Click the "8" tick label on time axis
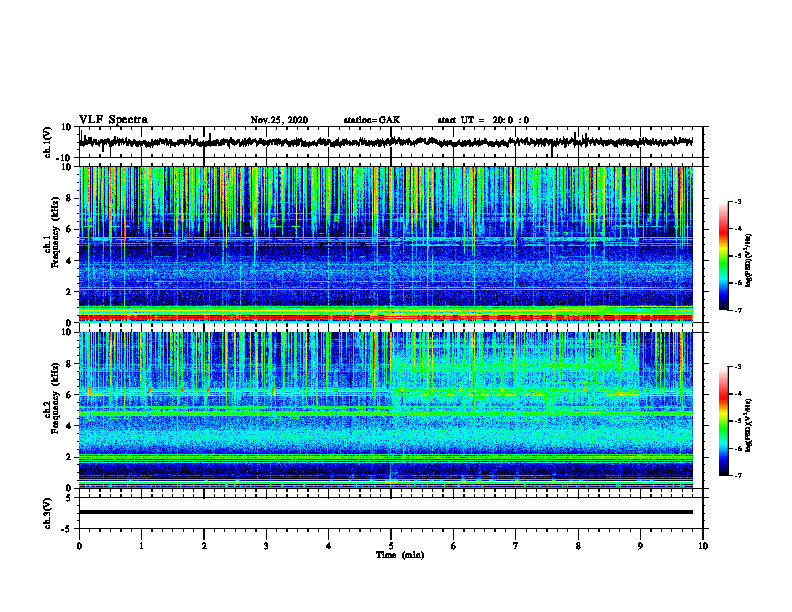792x612 pixels. (578, 546)
